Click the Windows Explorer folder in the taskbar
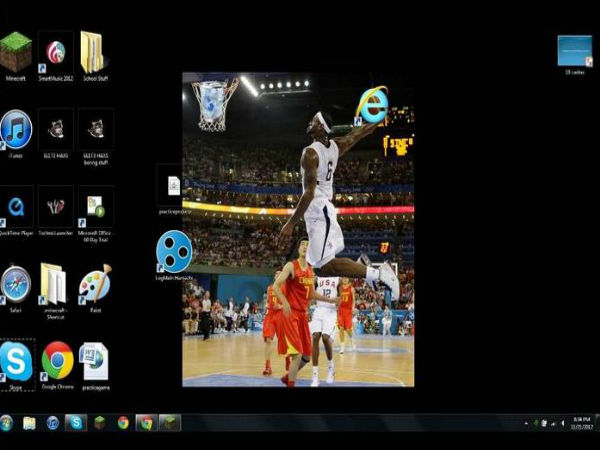 [x=30, y=423]
